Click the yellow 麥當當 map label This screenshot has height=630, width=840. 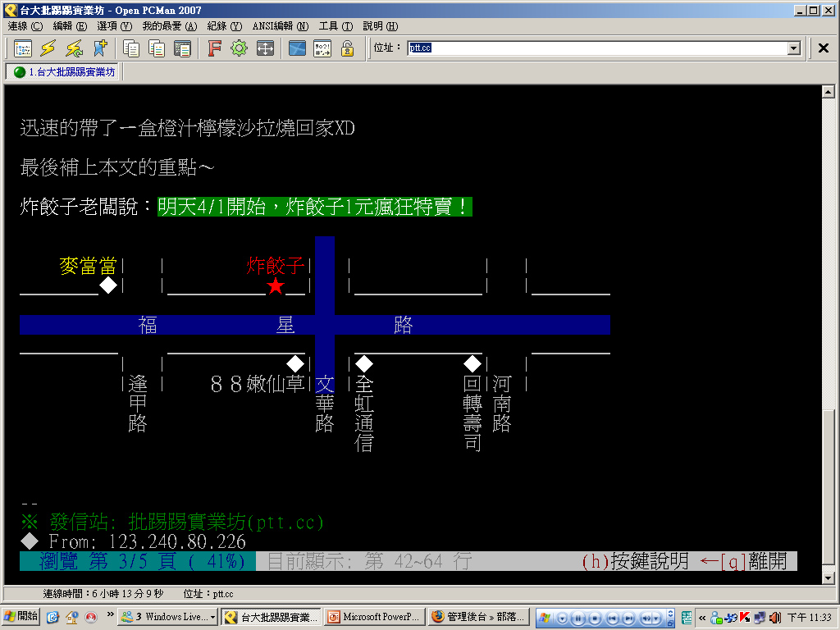pos(89,266)
